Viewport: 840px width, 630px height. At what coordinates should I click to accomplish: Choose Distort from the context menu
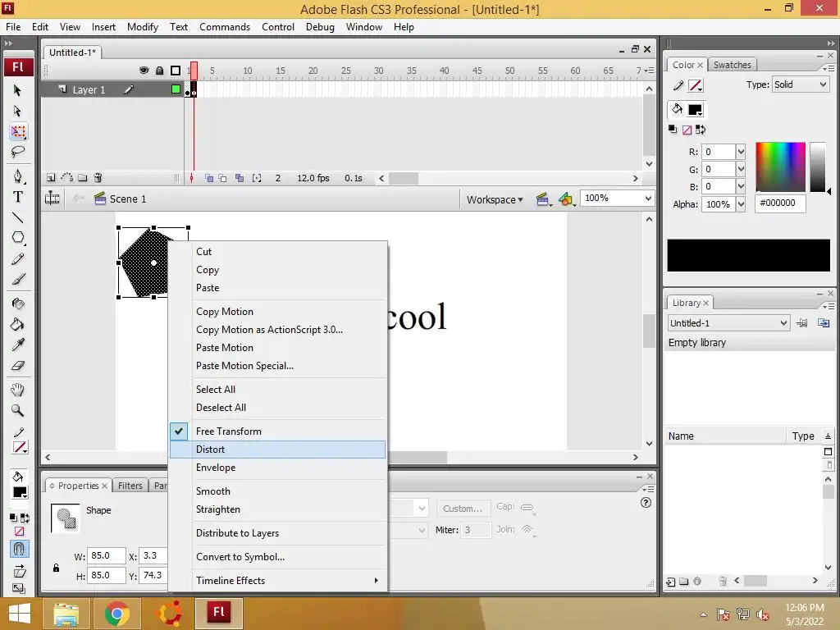point(277,450)
